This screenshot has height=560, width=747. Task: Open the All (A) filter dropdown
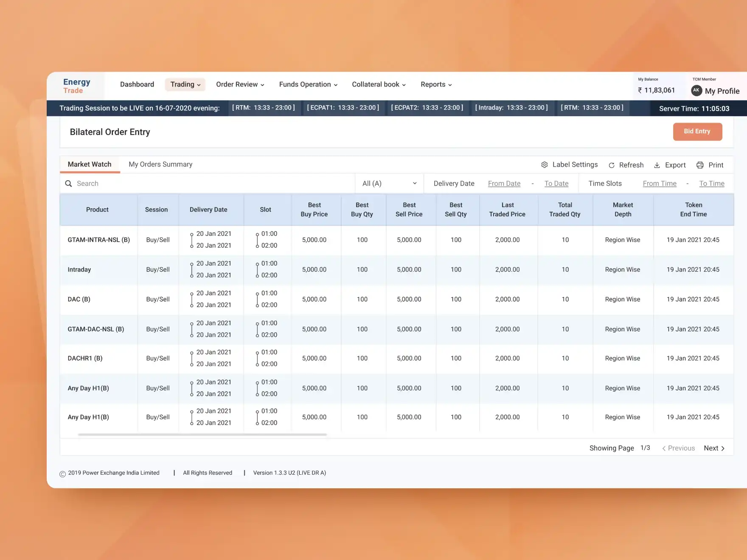click(390, 184)
